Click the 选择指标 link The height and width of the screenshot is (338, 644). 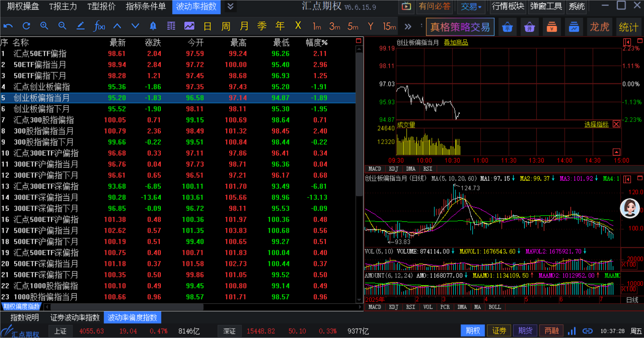coord(596,124)
